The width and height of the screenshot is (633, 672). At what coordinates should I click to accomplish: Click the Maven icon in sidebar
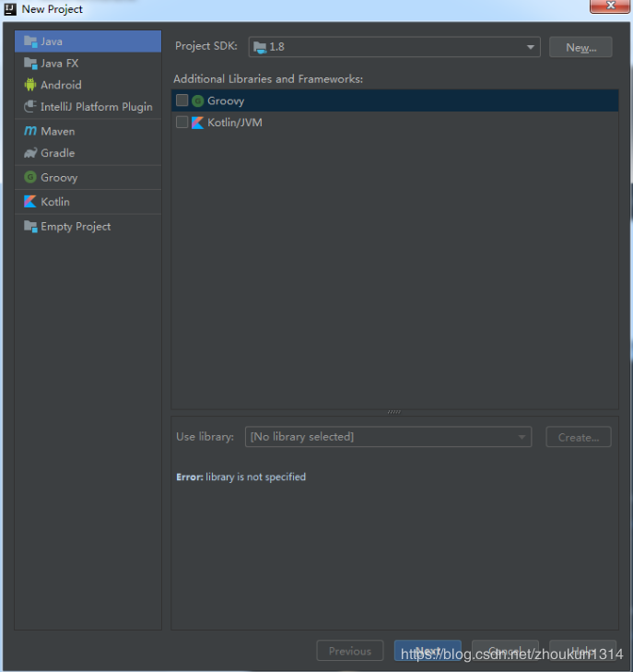30,131
